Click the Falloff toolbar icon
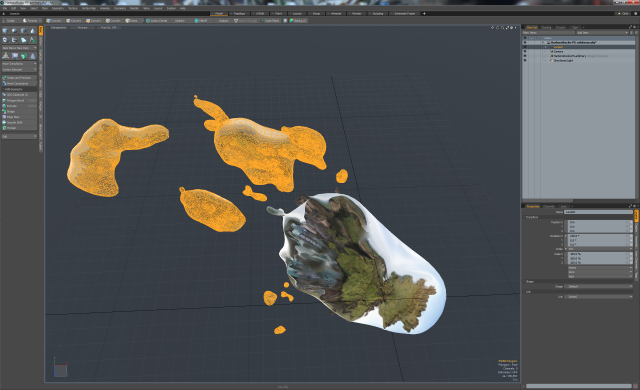Image resolution: width=640 pixels, height=390 pixels. pos(201,20)
